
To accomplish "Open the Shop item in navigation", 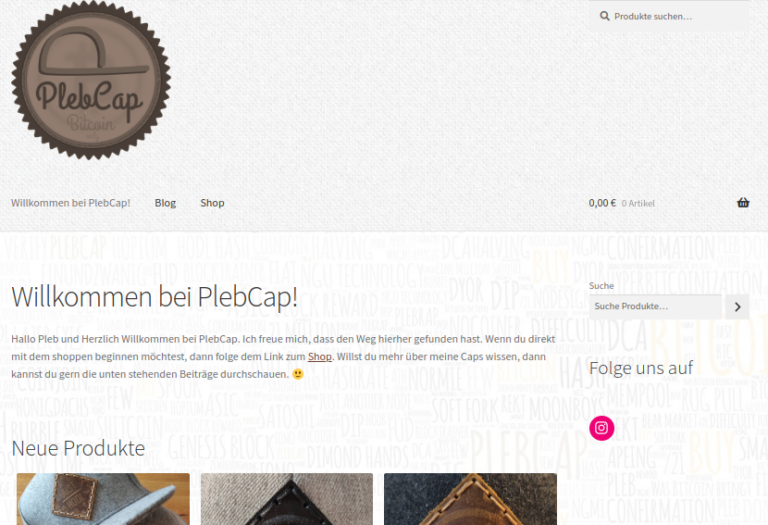I will [212, 203].
